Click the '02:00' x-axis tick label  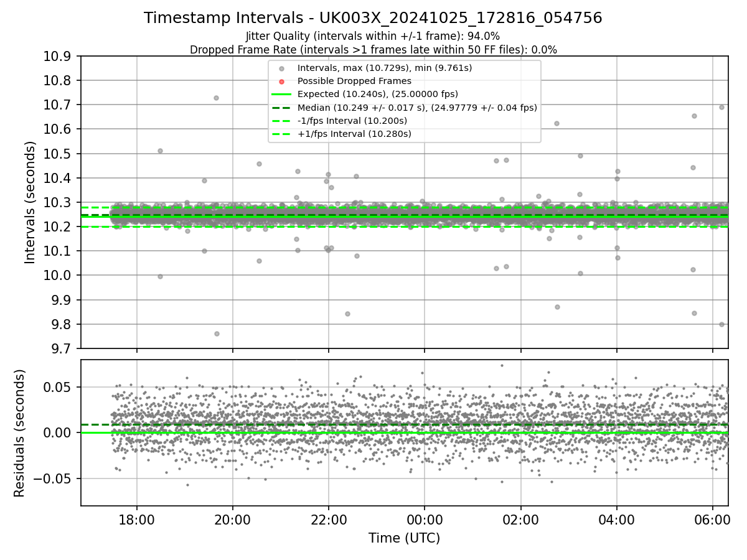pos(520,520)
